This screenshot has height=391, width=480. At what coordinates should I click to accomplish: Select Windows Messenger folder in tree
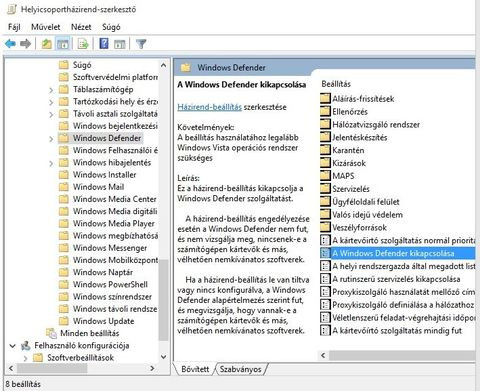[x=103, y=248]
